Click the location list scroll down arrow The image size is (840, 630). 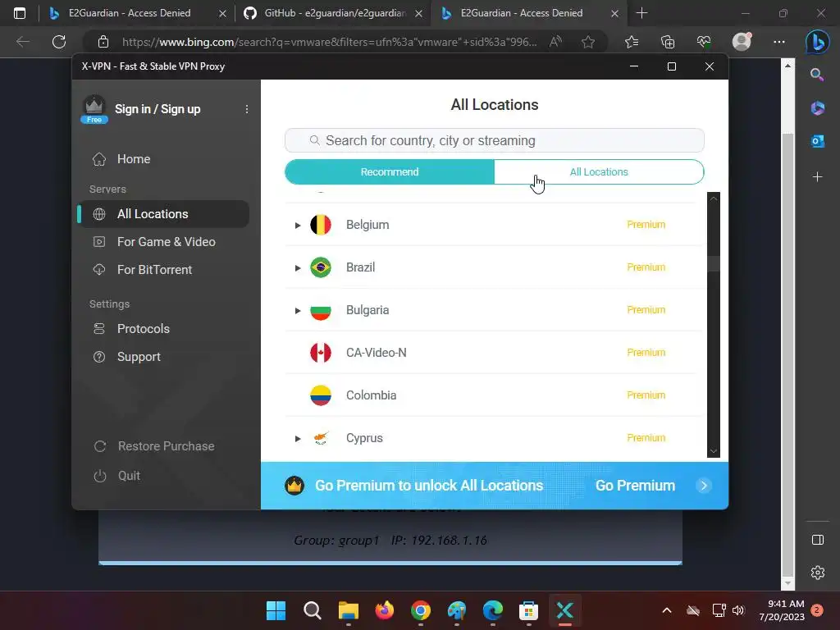pyautogui.click(x=713, y=451)
